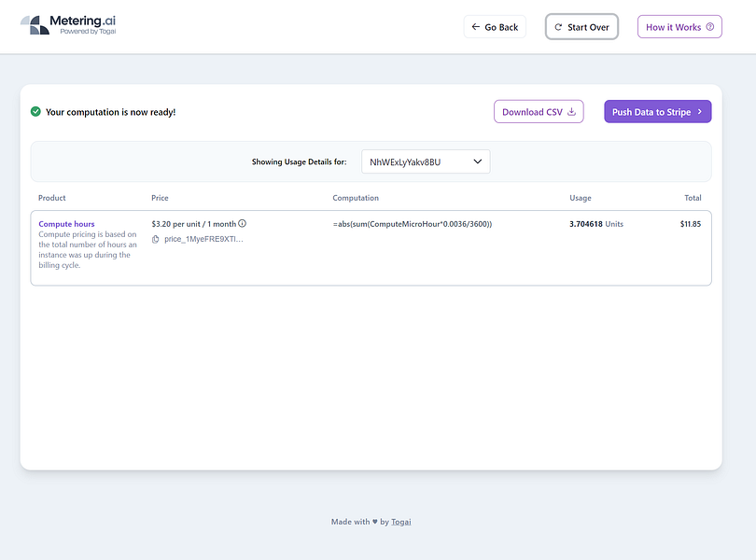Open the usage details dropdown

(x=426, y=161)
